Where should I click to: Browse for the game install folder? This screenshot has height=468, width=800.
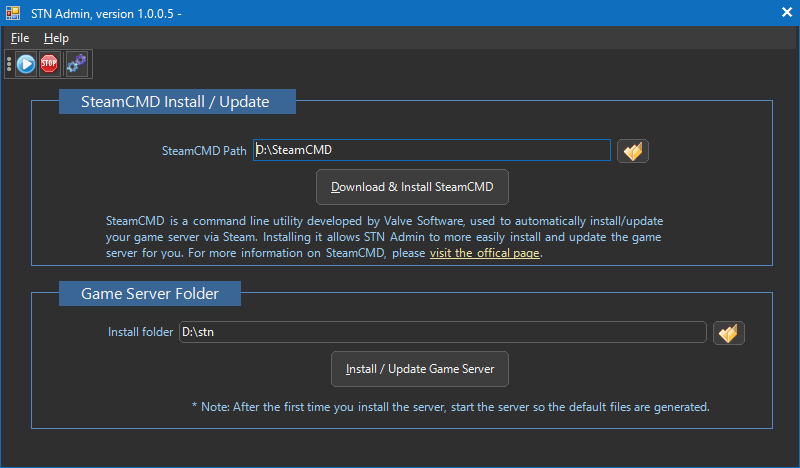click(729, 333)
